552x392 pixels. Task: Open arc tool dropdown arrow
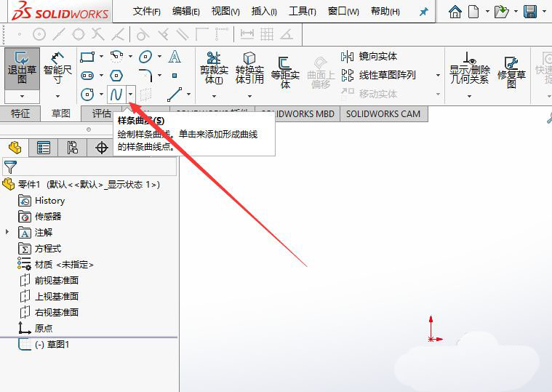pyautogui.click(x=131, y=56)
